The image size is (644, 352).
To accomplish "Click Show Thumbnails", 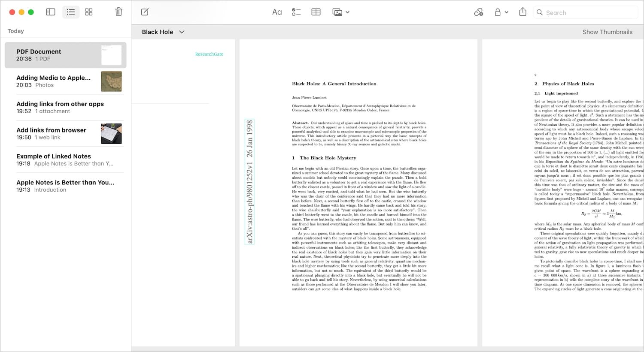I will pyautogui.click(x=607, y=32).
